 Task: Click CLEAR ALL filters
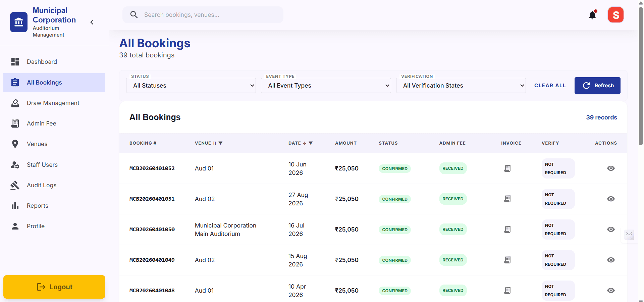(550, 86)
